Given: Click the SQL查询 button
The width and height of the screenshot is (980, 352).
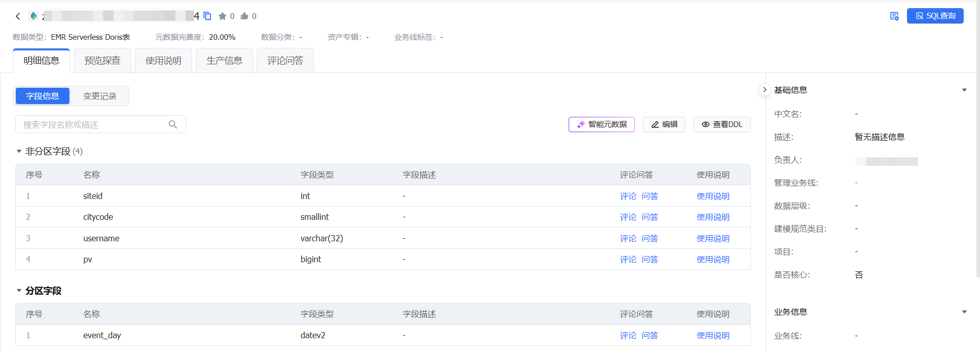Looking at the screenshot, I should tap(935, 16).
